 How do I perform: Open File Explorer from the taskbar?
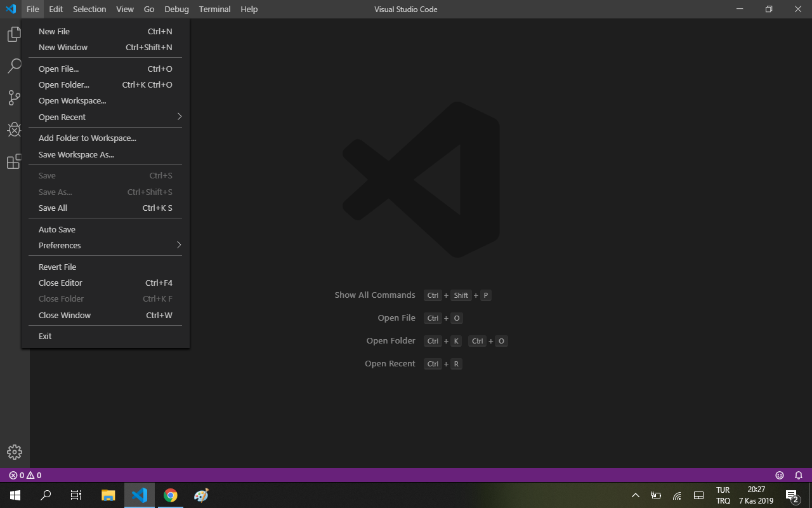(x=108, y=495)
